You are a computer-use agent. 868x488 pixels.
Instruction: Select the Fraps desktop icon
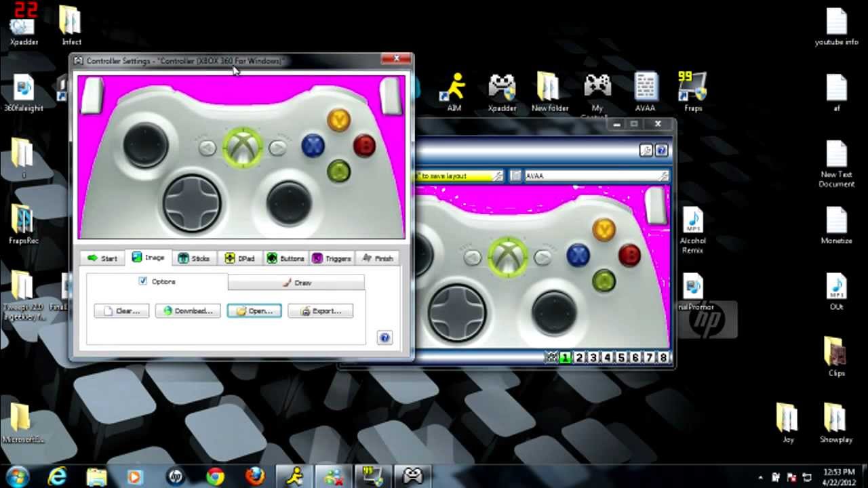(x=692, y=91)
